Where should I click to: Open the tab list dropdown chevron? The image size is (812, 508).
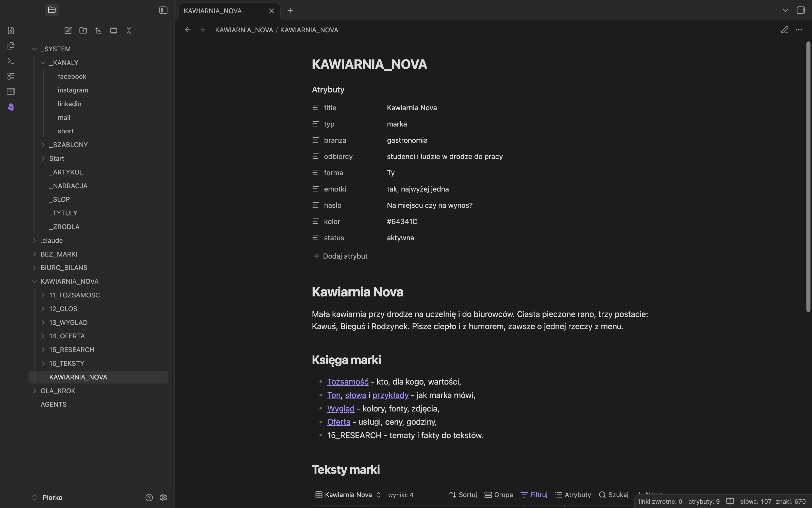786,10
